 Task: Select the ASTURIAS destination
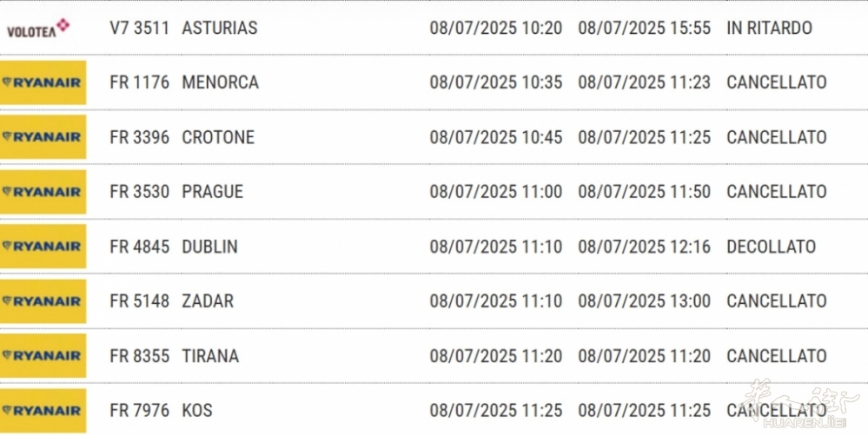(220, 28)
